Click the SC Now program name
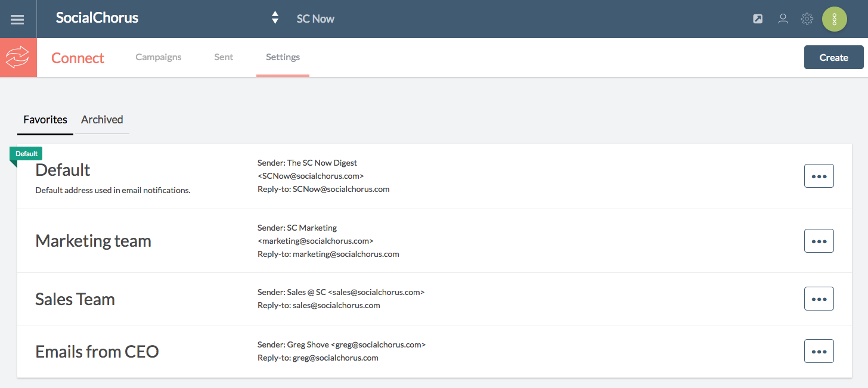 pos(315,19)
